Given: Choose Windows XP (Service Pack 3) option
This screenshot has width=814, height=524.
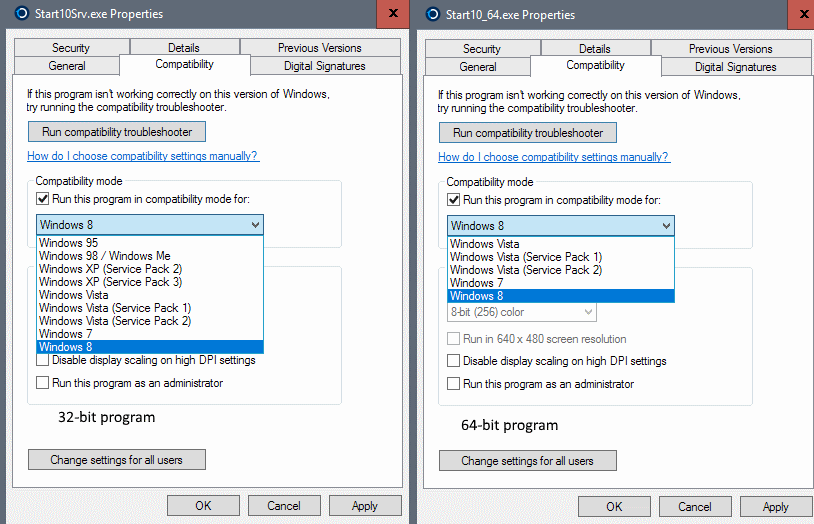Looking at the screenshot, I should pyautogui.click(x=150, y=282).
